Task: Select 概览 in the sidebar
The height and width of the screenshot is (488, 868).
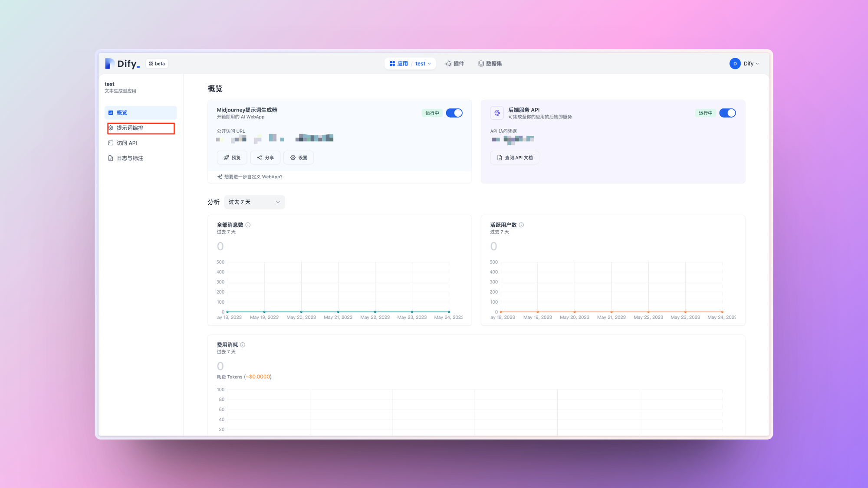Action: point(141,112)
